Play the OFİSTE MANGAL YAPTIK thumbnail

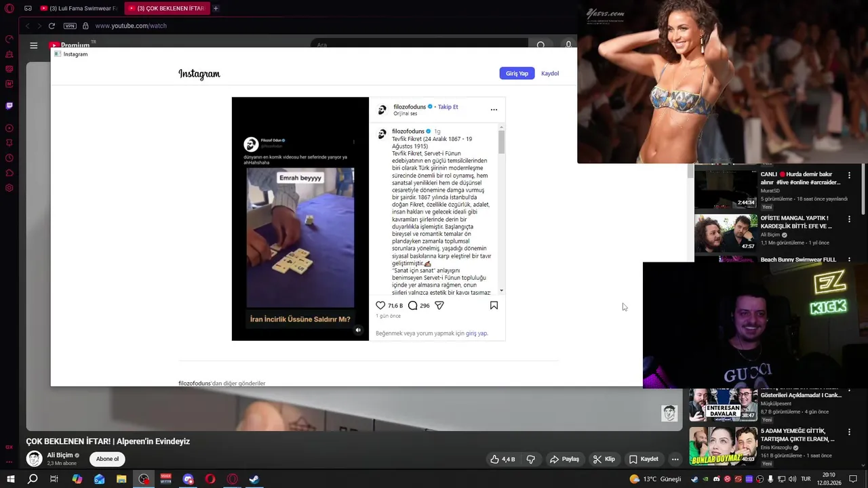[x=726, y=233]
